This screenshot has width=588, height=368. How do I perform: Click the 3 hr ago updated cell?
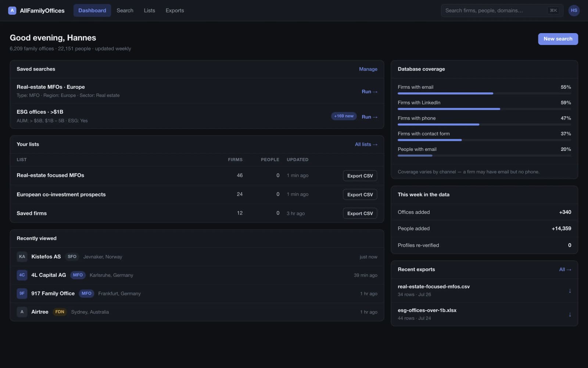(x=295, y=213)
